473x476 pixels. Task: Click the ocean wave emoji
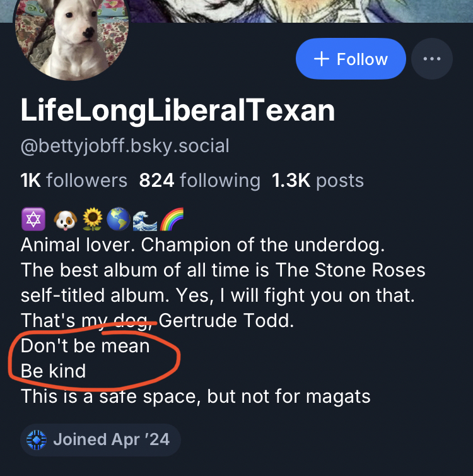click(145, 219)
